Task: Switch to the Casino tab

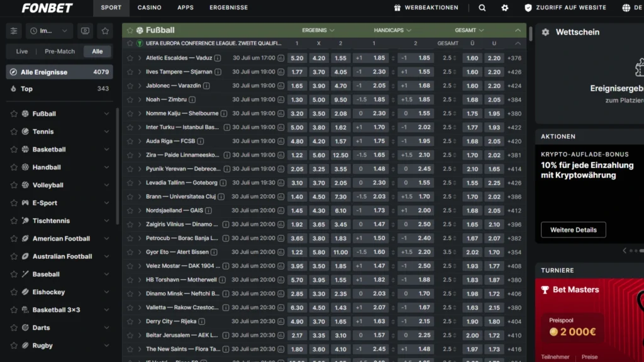Action: click(150, 8)
